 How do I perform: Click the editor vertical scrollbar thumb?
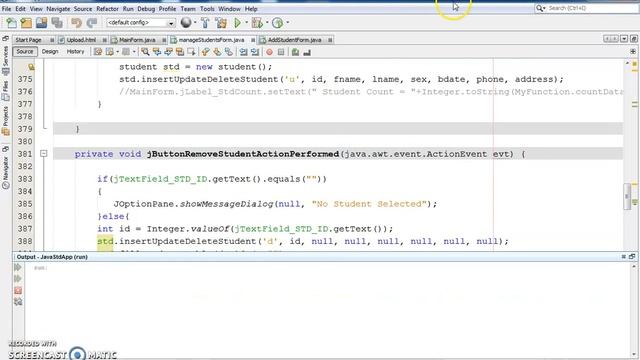pos(627,197)
